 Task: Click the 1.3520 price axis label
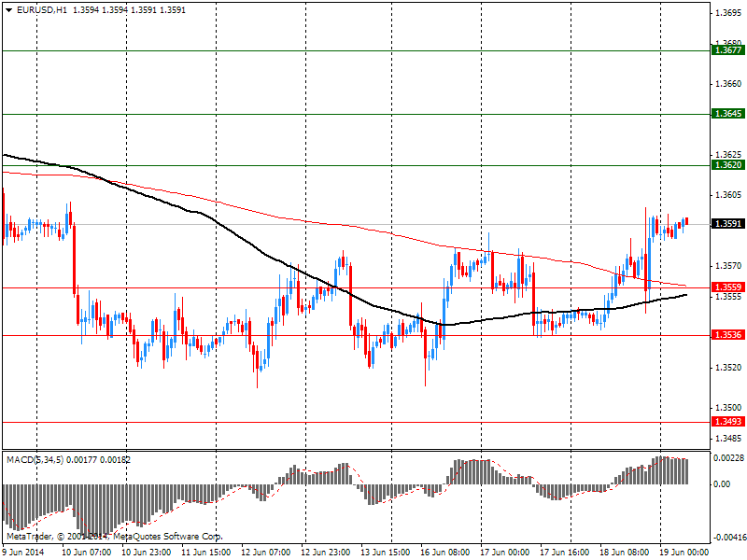tap(728, 368)
